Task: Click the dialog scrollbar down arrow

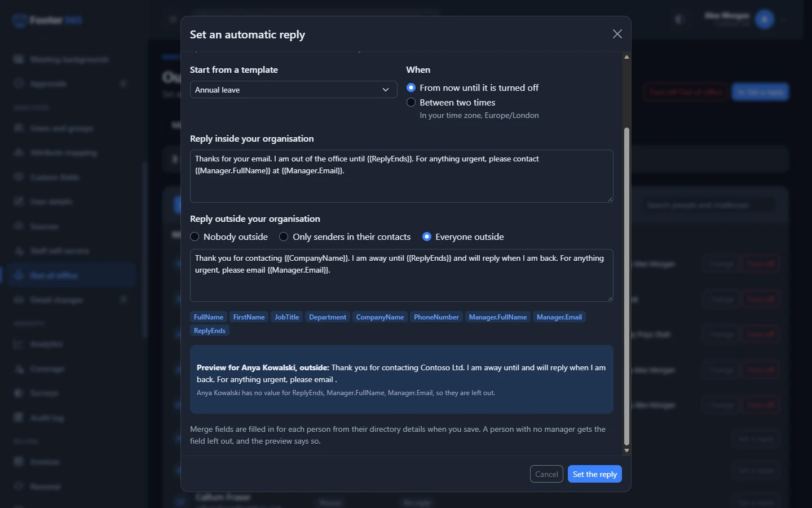Action: tap(626, 450)
